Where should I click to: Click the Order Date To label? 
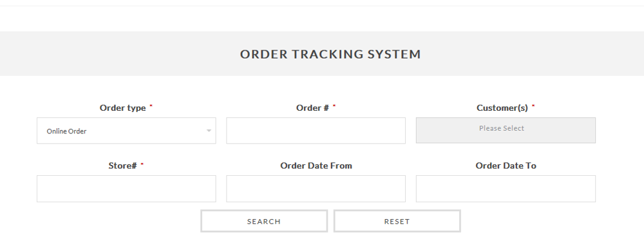pyautogui.click(x=506, y=166)
